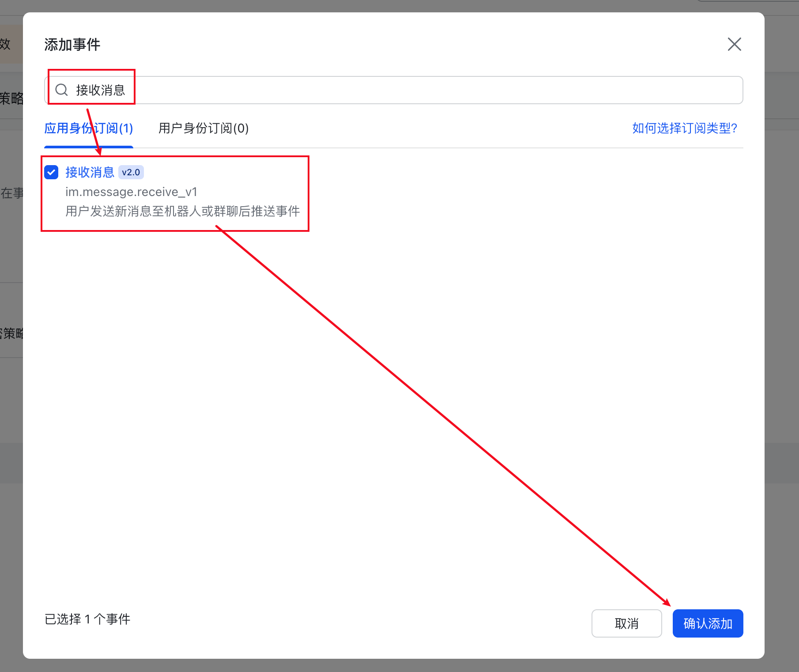Click the 用户发送新消息至机器人 event description
Image resolution: width=799 pixels, height=672 pixels.
pyautogui.click(x=182, y=211)
